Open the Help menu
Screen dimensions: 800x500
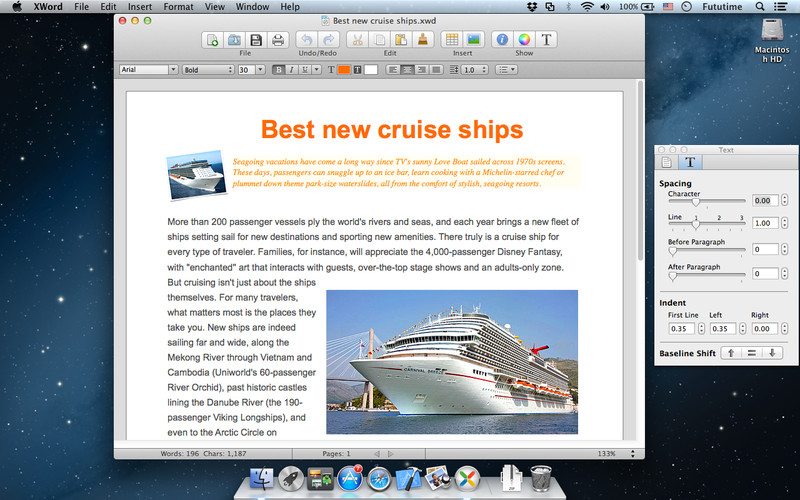coord(290,7)
